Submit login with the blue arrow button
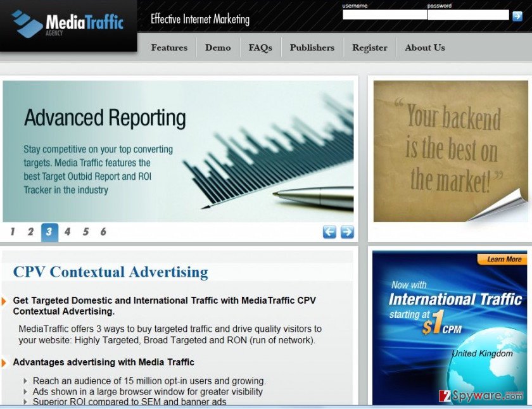Viewport: 532px width, 409px height. [517, 16]
